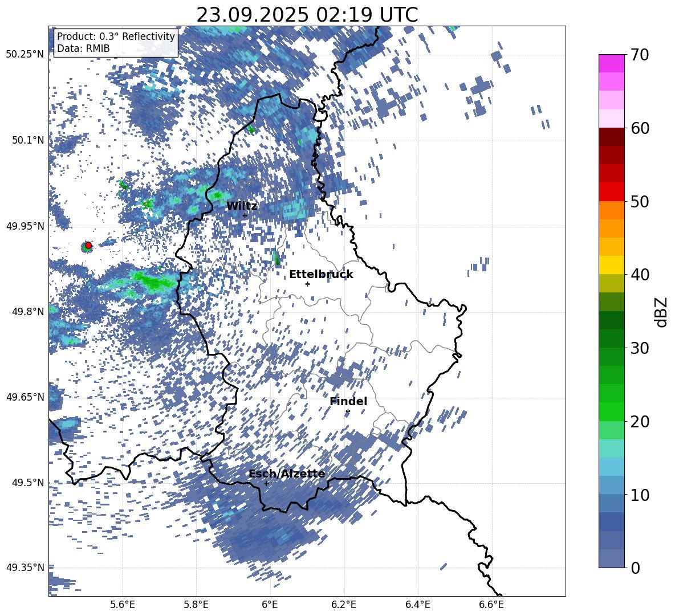675x616 pixels.
Task: Click the cross marker below Findel
Action: tap(348, 411)
